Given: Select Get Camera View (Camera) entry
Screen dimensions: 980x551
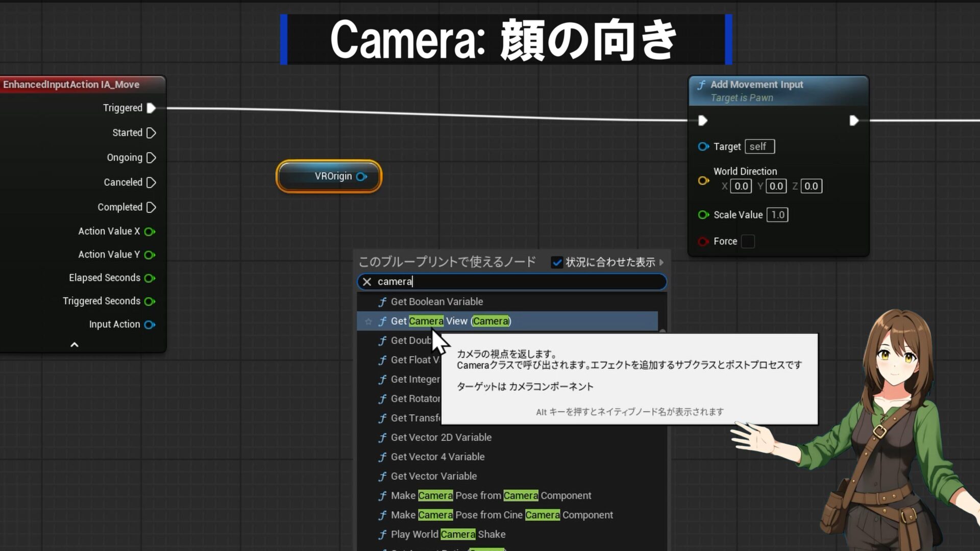Looking at the screenshot, I should point(451,321).
